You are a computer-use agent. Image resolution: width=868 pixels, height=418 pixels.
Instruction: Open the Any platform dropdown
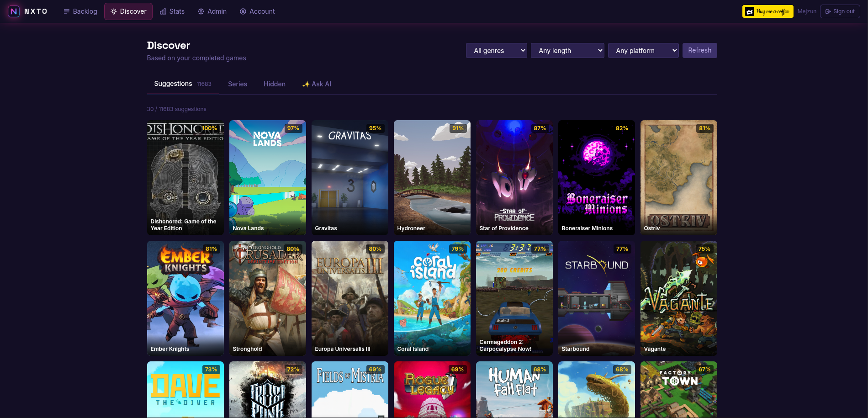coord(643,51)
